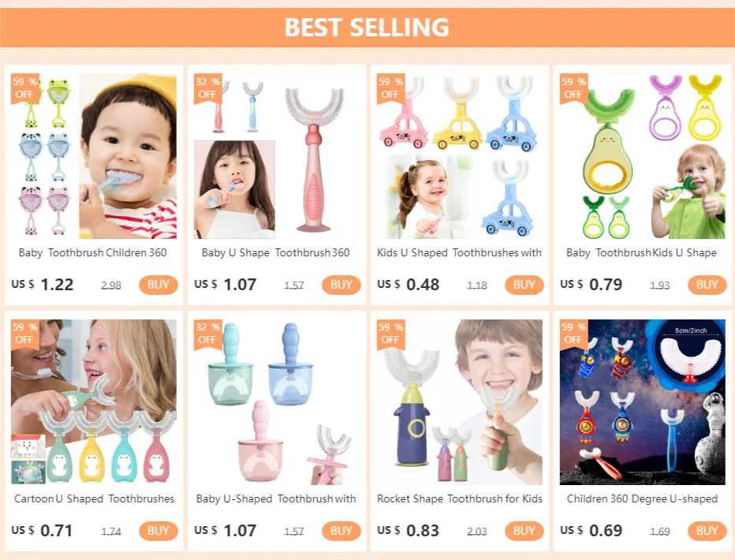735x560 pixels.
Task: Click BUY for Cartoon U Shaped Toothbrushes
Action: (x=159, y=531)
